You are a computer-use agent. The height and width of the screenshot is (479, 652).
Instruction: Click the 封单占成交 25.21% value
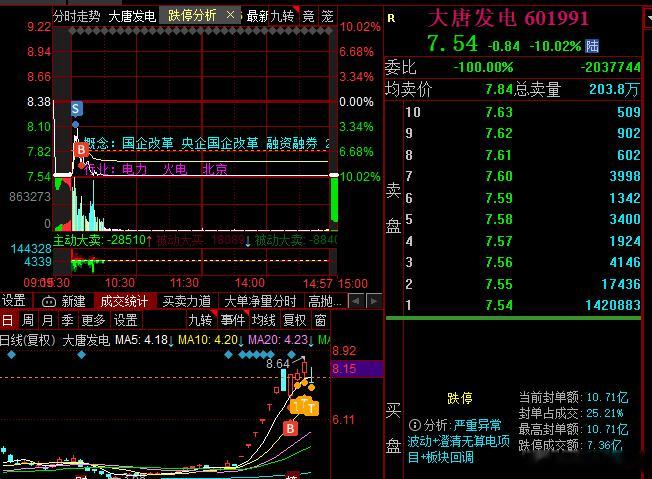605,413
